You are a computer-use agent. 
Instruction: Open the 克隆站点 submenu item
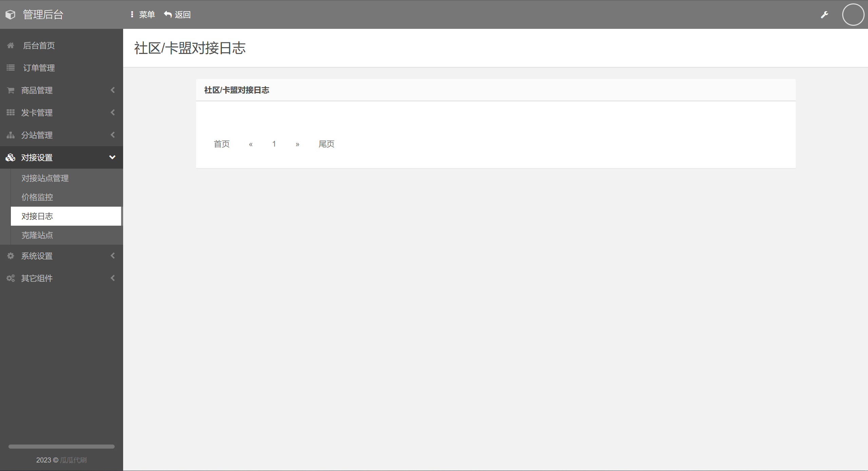pyautogui.click(x=37, y=235)
